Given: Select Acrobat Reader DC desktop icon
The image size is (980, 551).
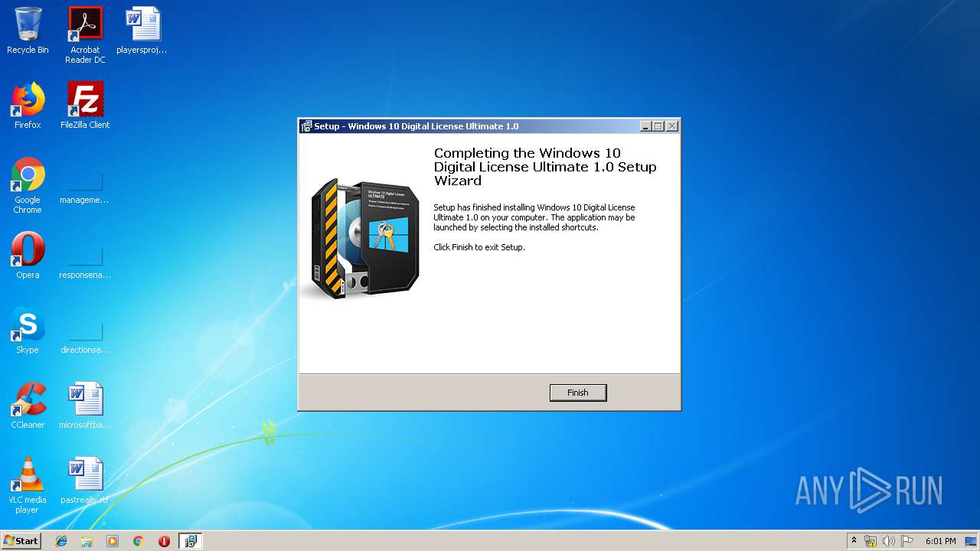Looking at the screenshot, I should (x=85, y=35).
